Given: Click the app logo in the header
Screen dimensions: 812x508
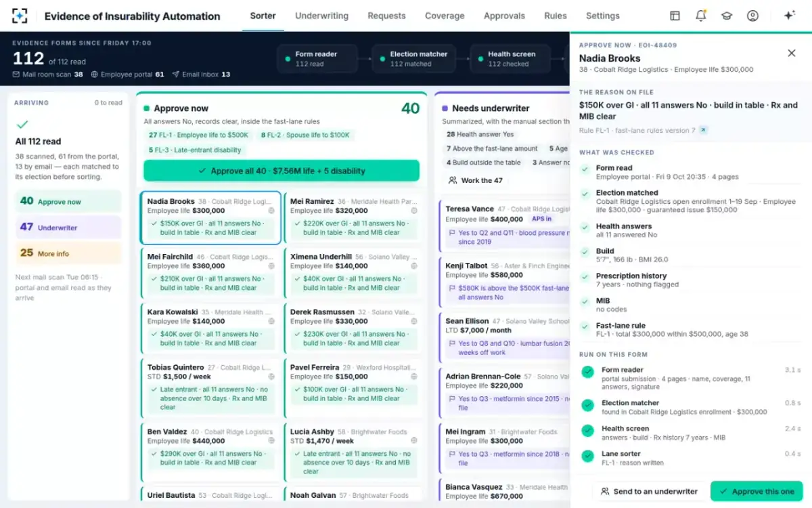Looking at the screenshot, I should tap(20, 16).
